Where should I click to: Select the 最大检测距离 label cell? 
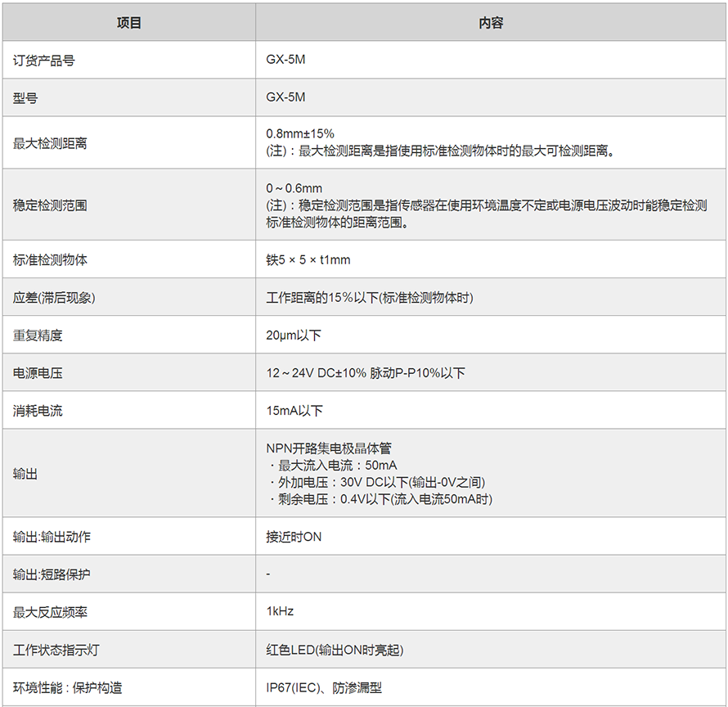[x=50, y=143]
